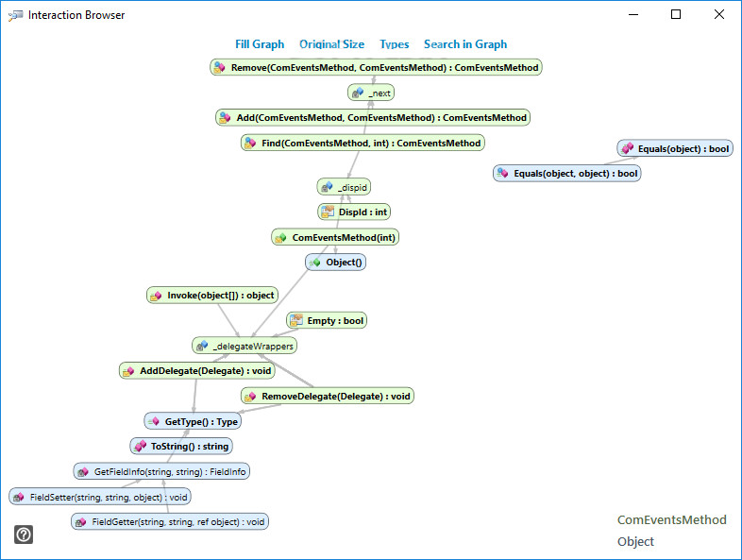Screen dimensions: 742x560
Task: Select the GetFieldInfo(string, string) label
Action: click(x=170, y=472)
